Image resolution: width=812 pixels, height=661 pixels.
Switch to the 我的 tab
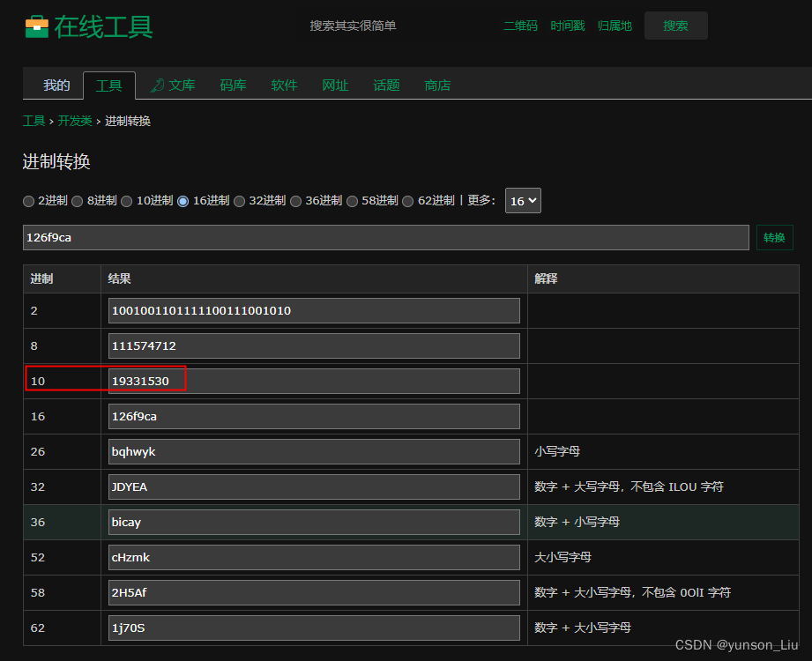(56, 85)
